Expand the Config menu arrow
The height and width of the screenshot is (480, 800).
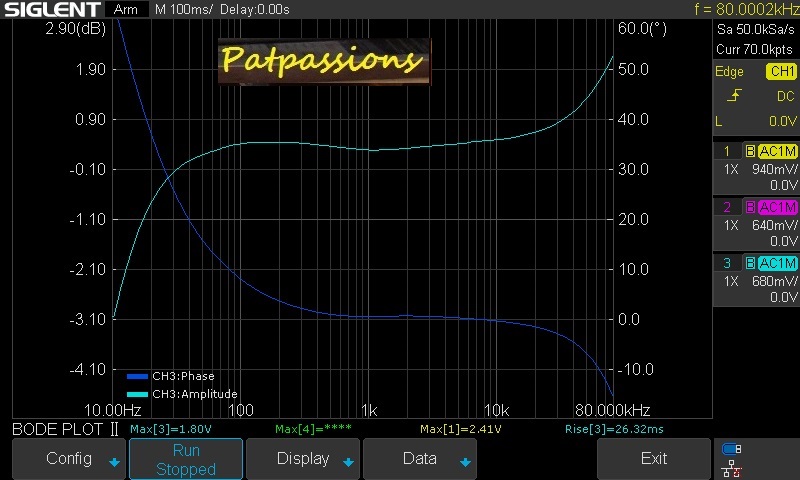coord(114,462)
